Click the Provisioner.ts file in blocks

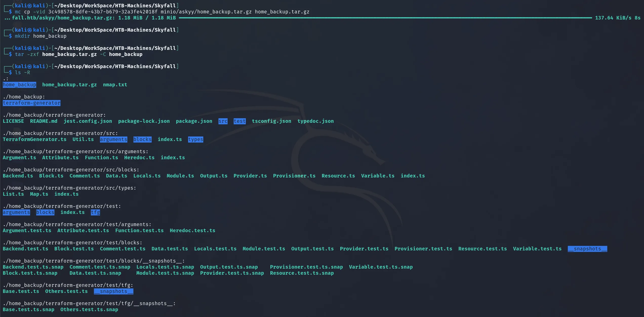(x=294, y=176)
